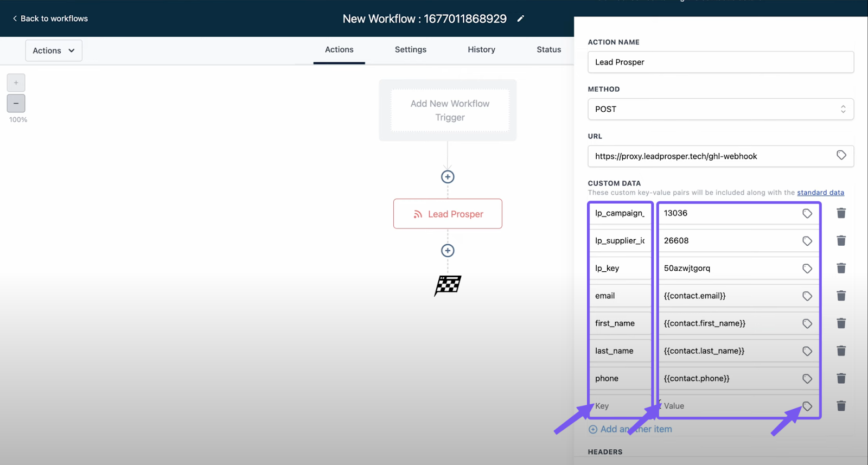
Task: Delete the lp_supplier row
Action: (841, 241)
